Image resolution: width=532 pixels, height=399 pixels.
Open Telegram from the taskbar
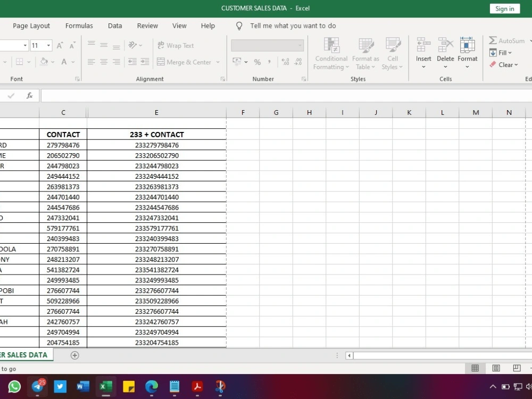tap(38, 386)
